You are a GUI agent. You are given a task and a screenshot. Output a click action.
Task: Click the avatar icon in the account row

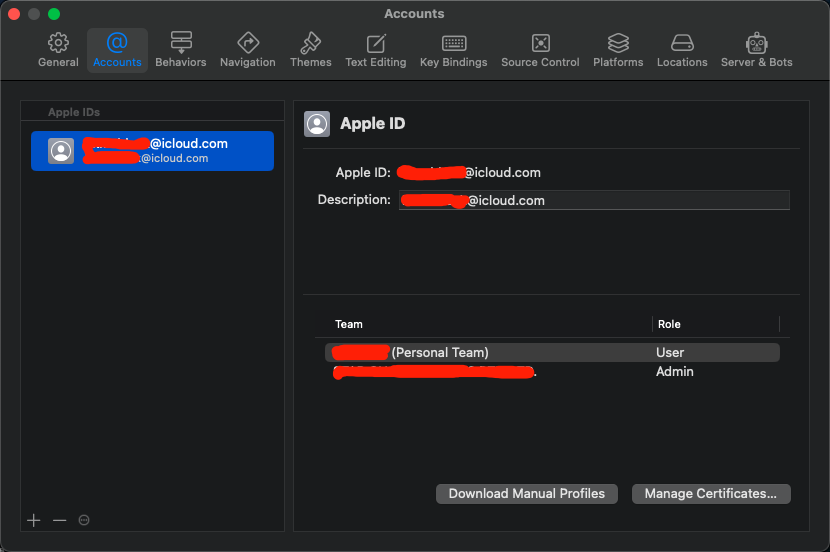point(61,151)
